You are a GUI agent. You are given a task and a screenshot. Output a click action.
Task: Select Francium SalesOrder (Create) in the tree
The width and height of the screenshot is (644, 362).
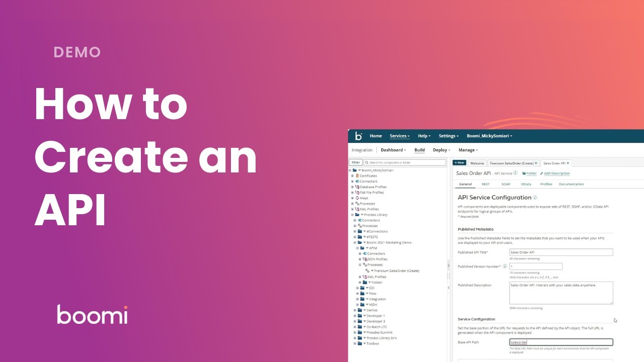[x=396, y=271]
